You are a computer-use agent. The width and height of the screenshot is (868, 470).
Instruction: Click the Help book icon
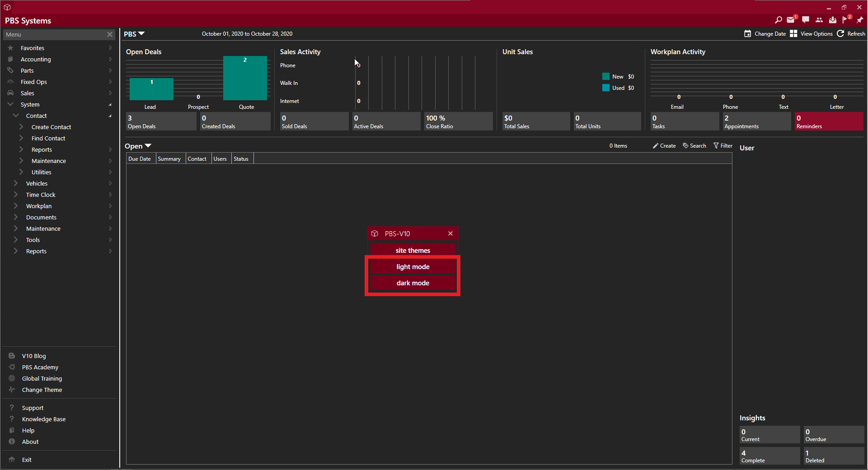coord(12,430)
